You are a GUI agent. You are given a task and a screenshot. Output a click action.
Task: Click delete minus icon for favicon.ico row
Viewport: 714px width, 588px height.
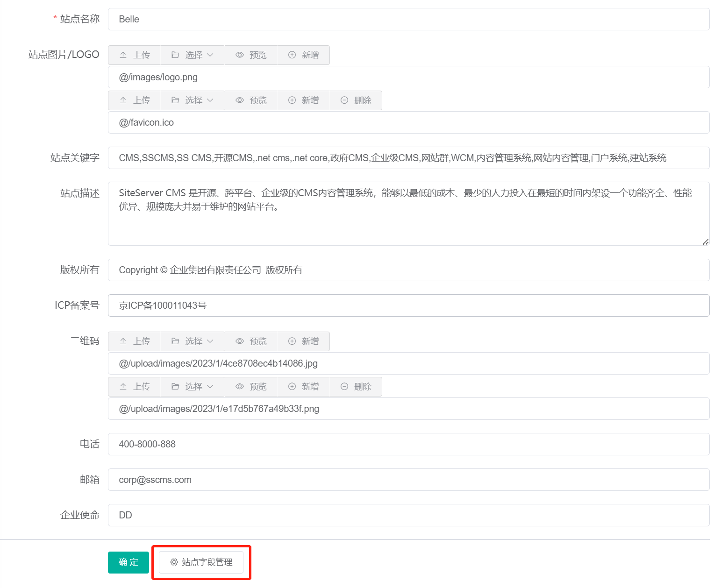coord(344,100)
